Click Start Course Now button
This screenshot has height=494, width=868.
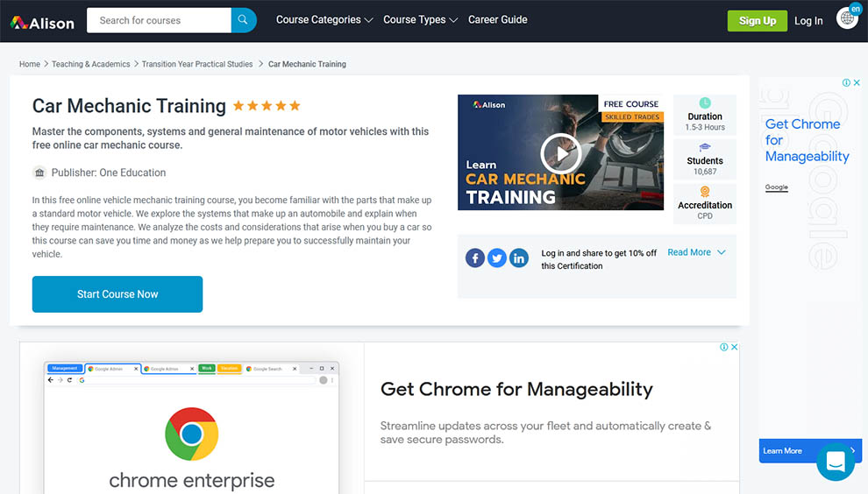[x=117, y=294]
